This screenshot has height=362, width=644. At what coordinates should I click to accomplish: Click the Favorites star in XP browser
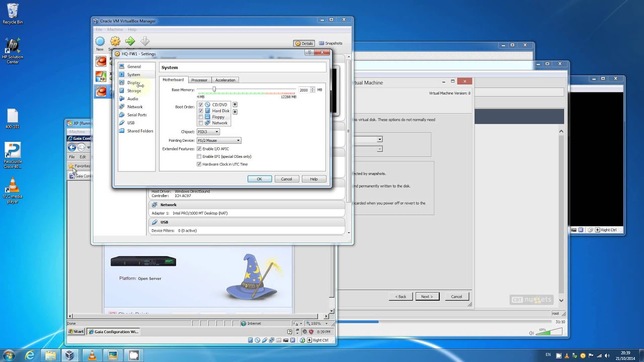point(71,166)
